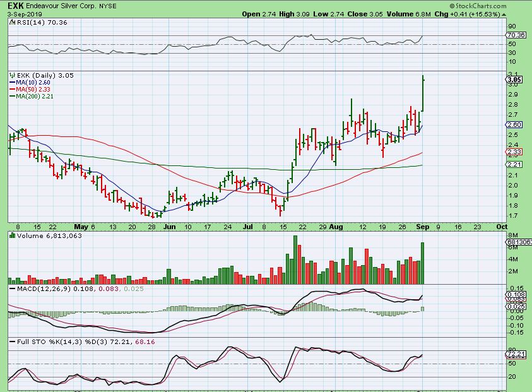Click the 72.21 stochastic value tag
This screenshot has height=392, width=532.
point(516,354)
